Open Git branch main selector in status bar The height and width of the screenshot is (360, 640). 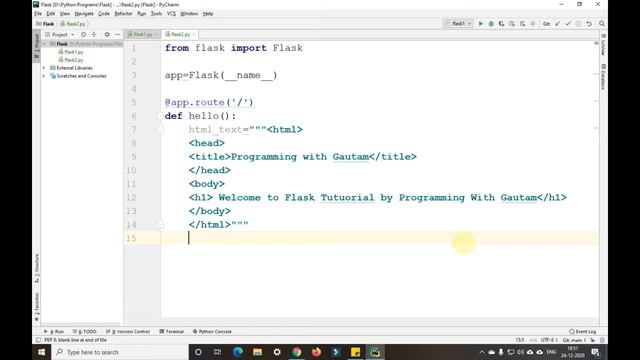[x=573, y=340]
